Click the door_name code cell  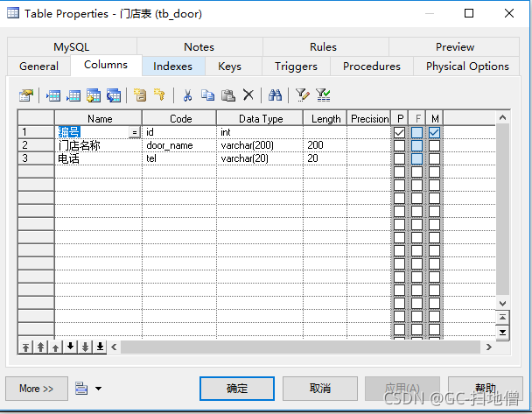pyautogui.click(x=179, y=145)
